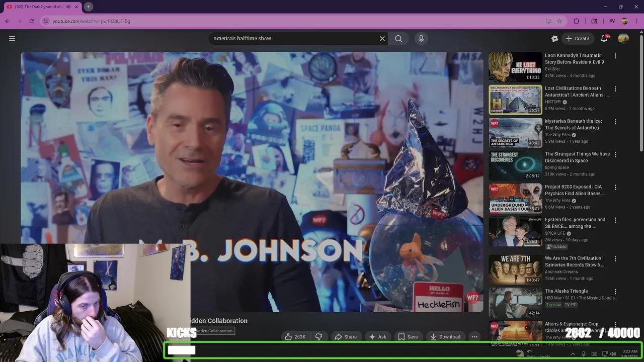Viewport: 644px width, 362px height.
Task: Save the video to a playlist
Action: (408, 337)
